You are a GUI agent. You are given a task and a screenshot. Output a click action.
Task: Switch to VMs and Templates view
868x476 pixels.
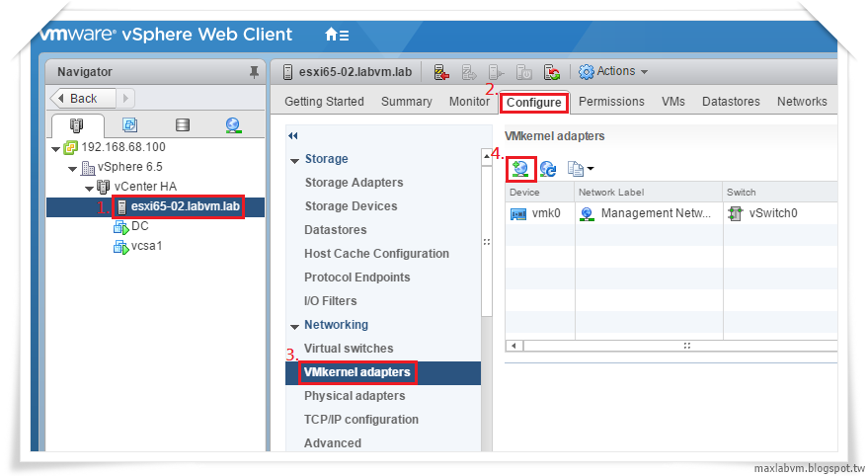(x=129, y=125)
